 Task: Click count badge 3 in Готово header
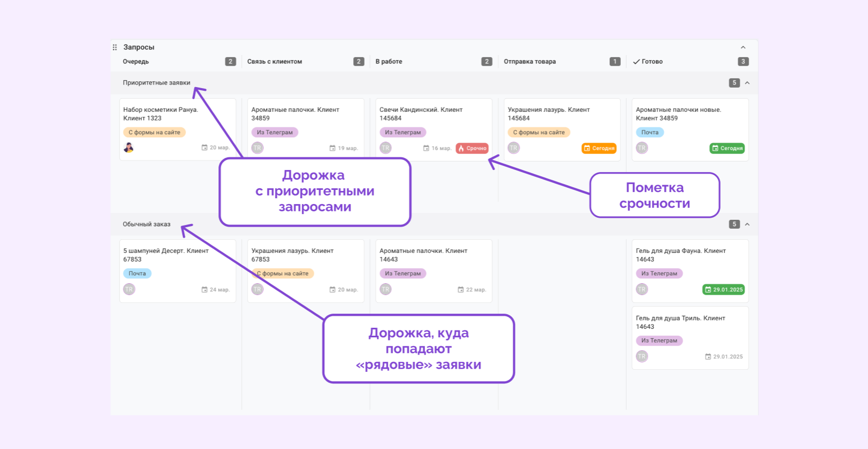pyautogui.click(x=743, y=62)
